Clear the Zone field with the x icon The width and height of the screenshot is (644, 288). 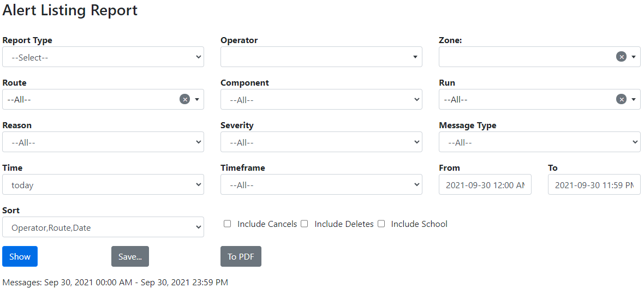pos(621,57)
